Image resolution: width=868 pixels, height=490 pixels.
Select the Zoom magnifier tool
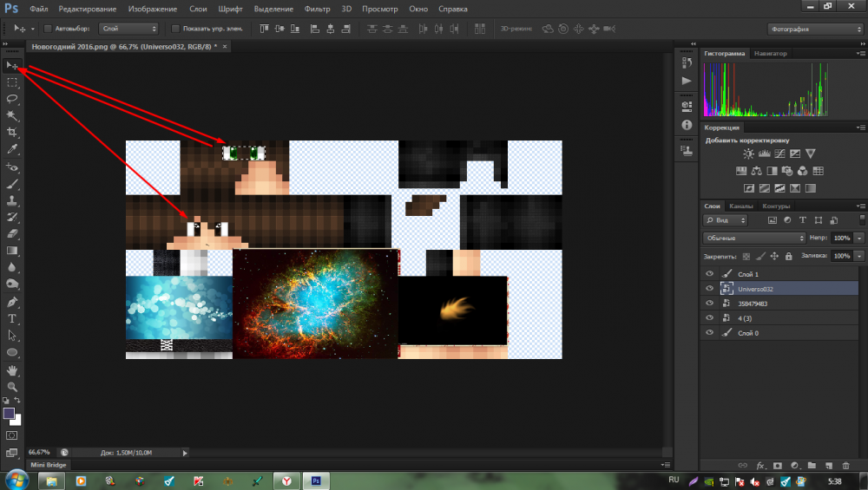[12, 386]
